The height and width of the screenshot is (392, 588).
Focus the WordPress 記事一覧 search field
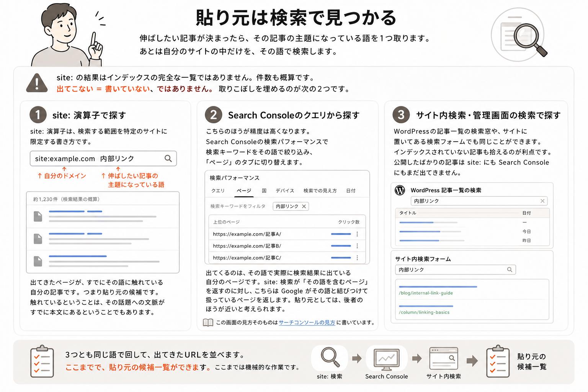point(479,201)
